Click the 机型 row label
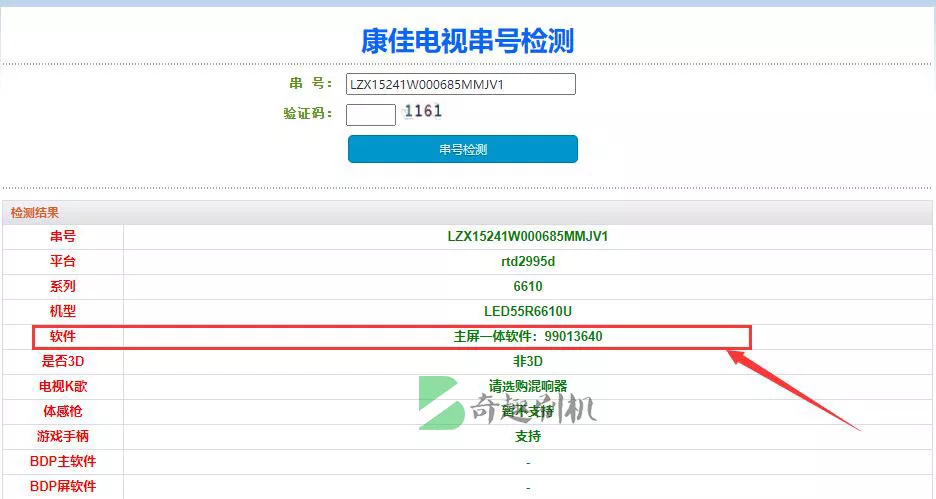This screenshot has width=936, height=499. (x=63, y=312)
